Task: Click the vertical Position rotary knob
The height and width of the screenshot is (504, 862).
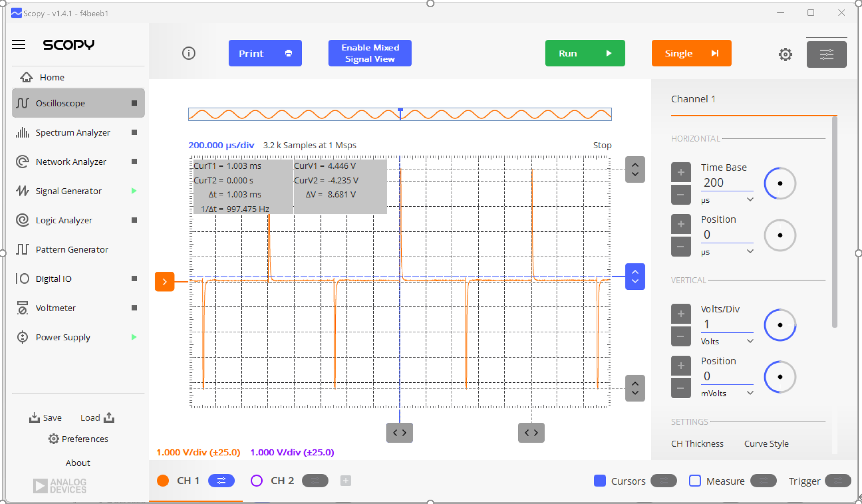Action: (x=780, y=377)
